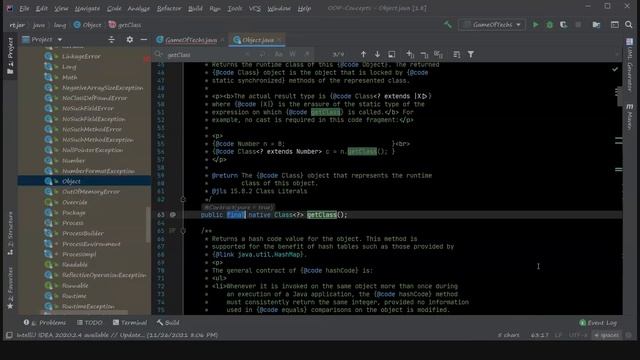Open the run anything window icon
640x360 pixels.
615,25
